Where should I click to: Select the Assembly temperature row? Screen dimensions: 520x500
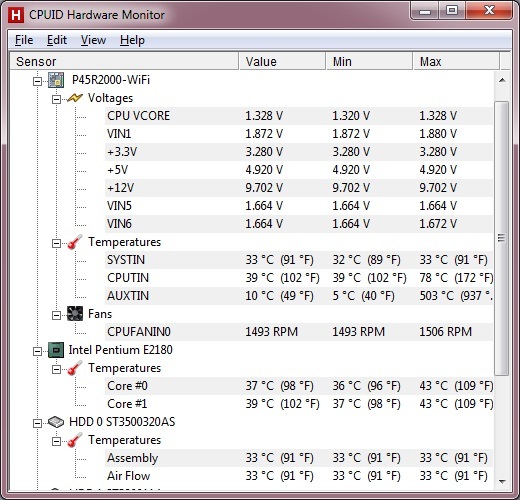coord(299,458)
